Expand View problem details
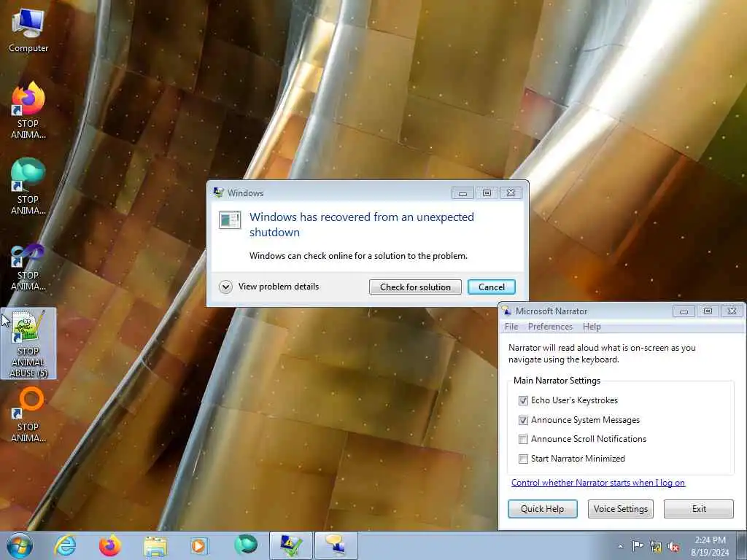 point(269,287)
